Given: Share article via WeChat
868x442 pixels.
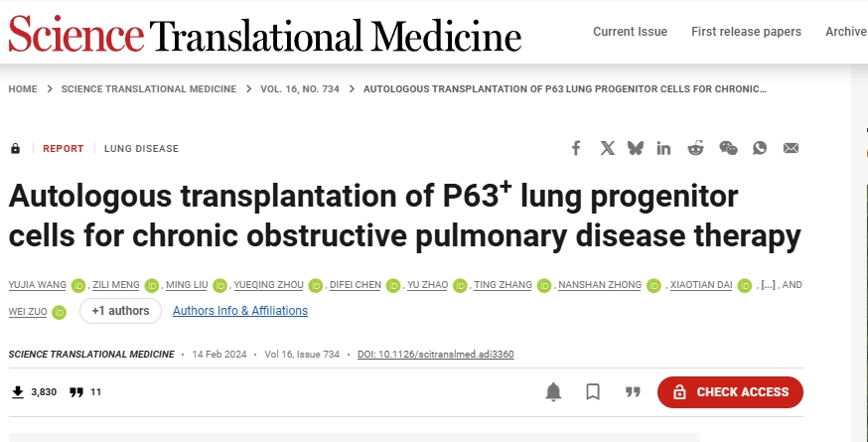Looking at the screenshot, I should (x=728, y=148).
